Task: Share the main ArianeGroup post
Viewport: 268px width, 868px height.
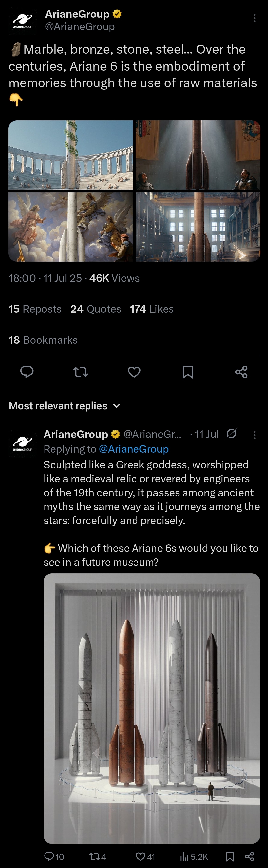Action: (x=241, y=372)
